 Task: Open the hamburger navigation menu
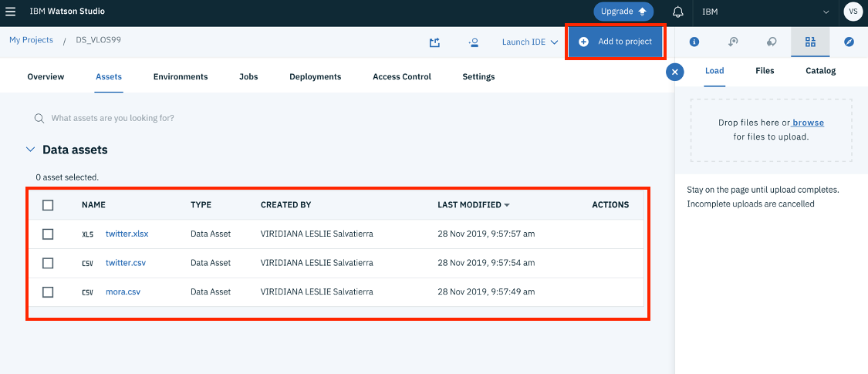click(x=10, y=12)
